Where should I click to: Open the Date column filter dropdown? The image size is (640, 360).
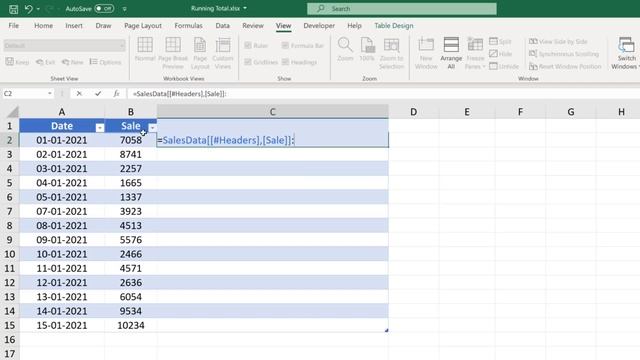(100, 128)
